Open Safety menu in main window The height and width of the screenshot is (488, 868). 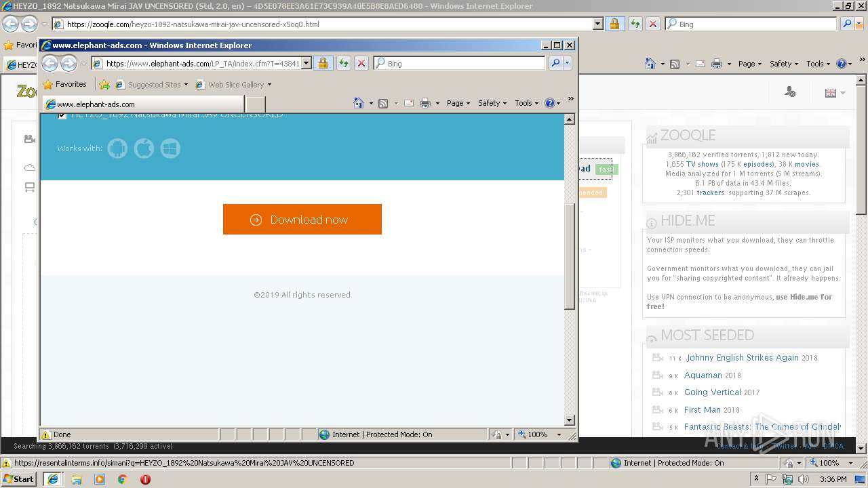(x=784, y=64)
